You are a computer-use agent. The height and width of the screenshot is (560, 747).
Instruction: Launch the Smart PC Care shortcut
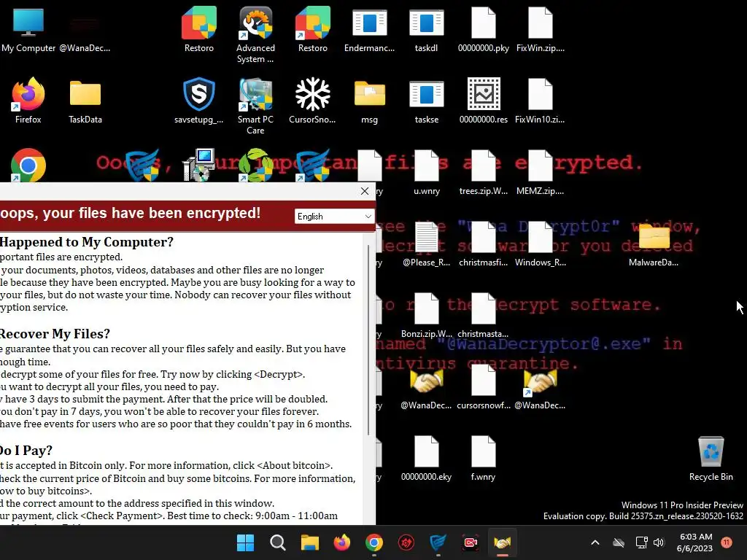pos(255,106)
